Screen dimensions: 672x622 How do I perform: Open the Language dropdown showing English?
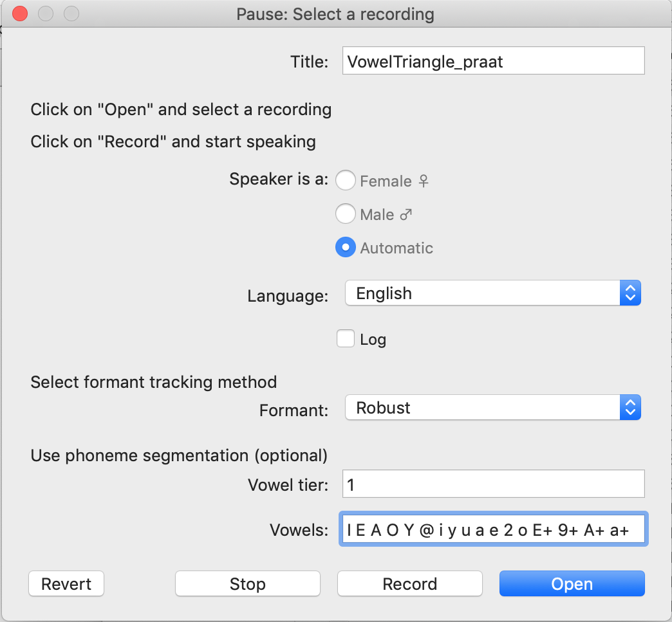pyautogui.click(x=483, y=293)
